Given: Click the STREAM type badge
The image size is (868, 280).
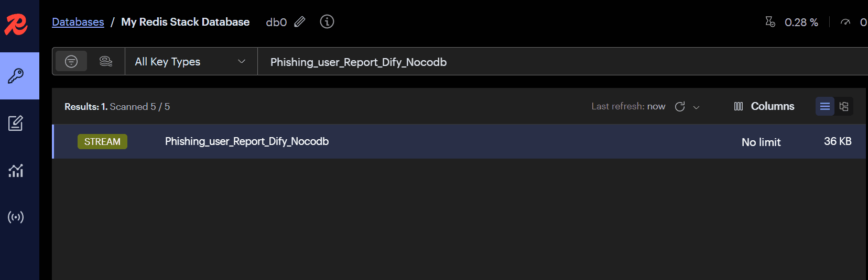Looking at the screenshot, I should pyautogui.click(x=102, y=142).
